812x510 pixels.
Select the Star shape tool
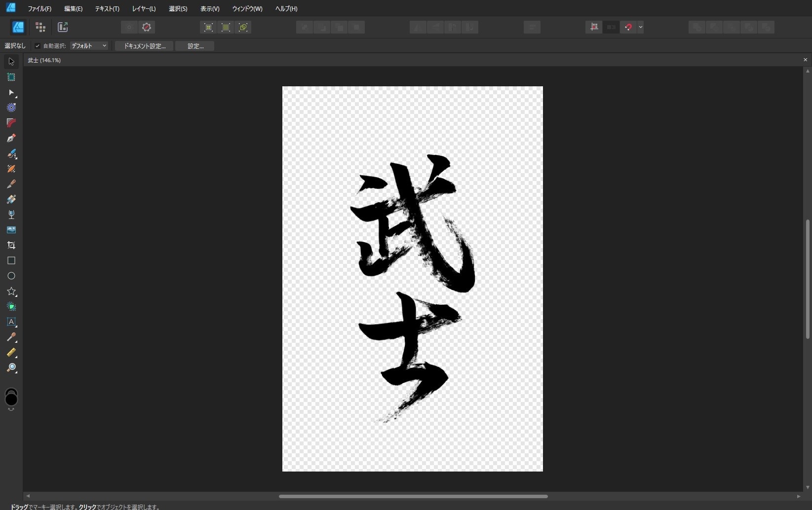(11, 291)
